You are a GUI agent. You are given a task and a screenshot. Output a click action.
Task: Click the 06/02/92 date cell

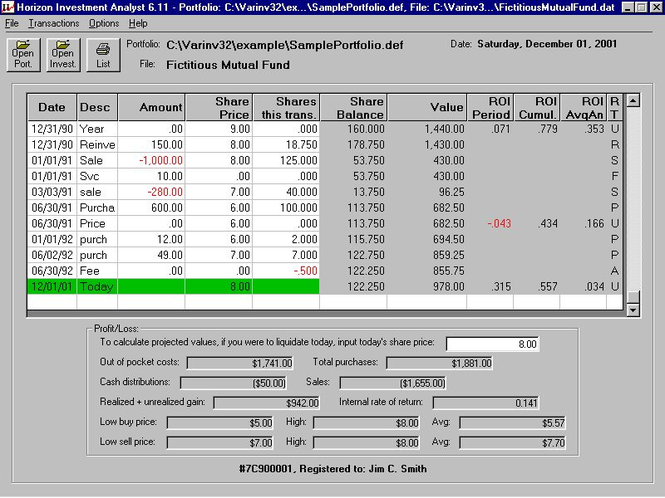tap(52, 255)
